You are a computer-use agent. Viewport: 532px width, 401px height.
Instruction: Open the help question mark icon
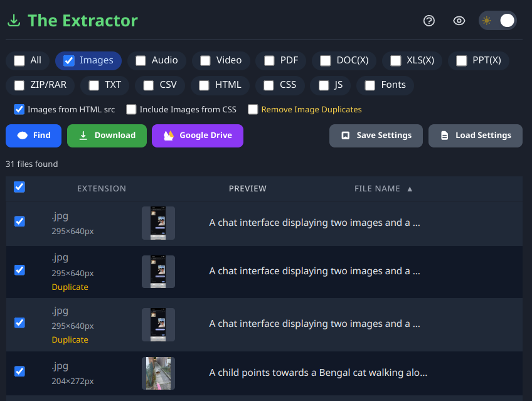point(429,21)
